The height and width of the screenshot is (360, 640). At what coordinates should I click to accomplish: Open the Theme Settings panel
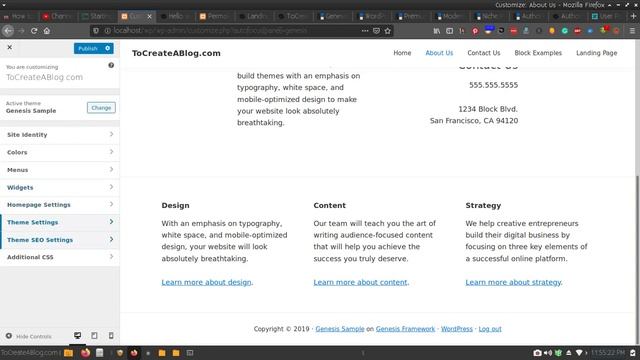(x=60, y=222)
